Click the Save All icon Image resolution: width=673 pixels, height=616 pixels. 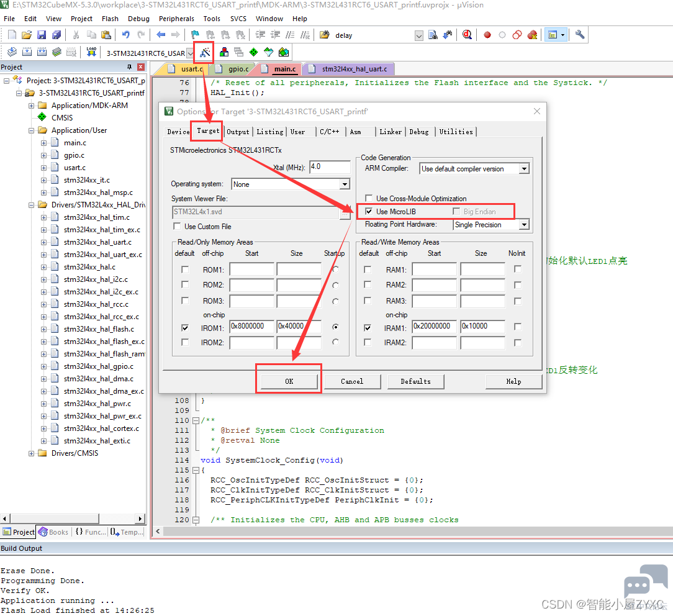click(56, 35)
